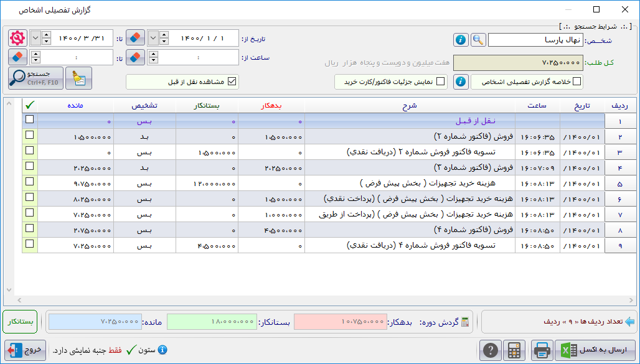Click the بدهکار total field at bottom
The width and height of the screenshot is (640, 364).
tap(341, 322)
